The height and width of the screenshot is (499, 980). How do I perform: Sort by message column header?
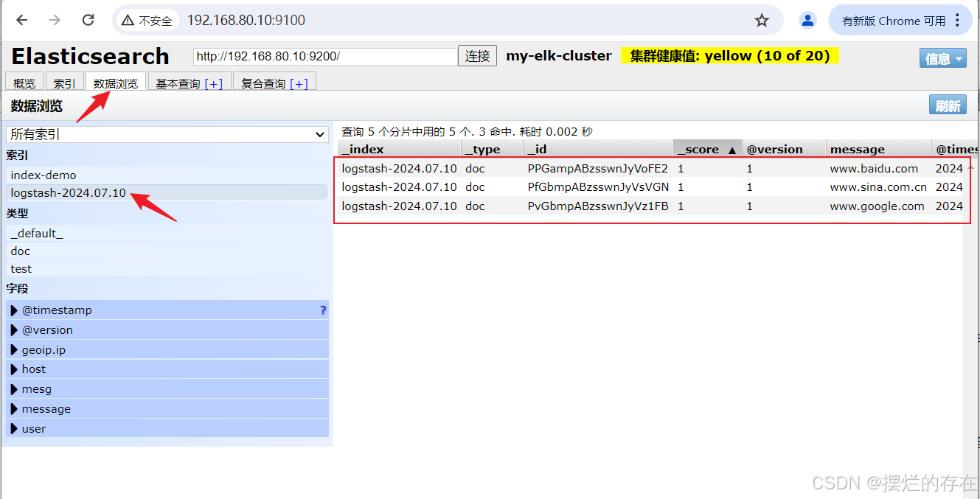click(x=878, y=149)
